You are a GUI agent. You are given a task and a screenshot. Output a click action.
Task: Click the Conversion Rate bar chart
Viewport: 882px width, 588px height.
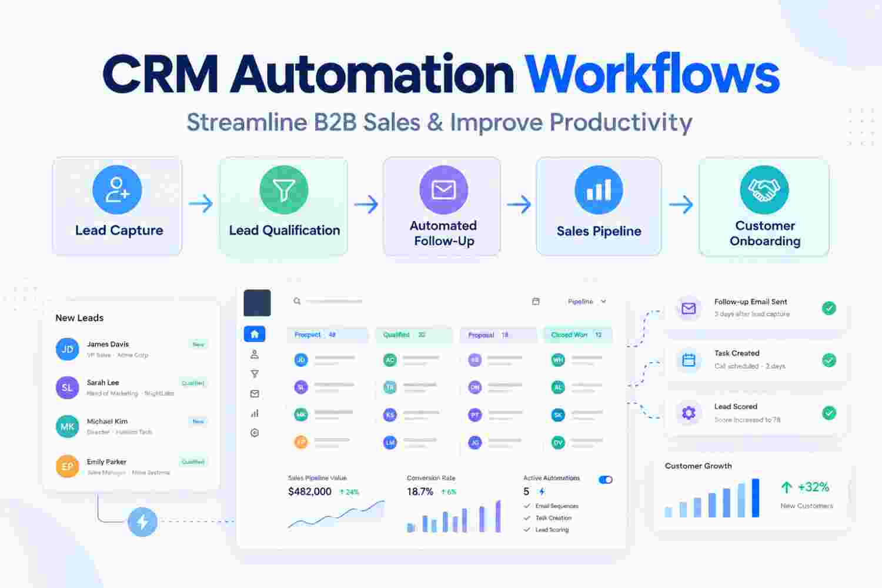click(x=454, y=516)
